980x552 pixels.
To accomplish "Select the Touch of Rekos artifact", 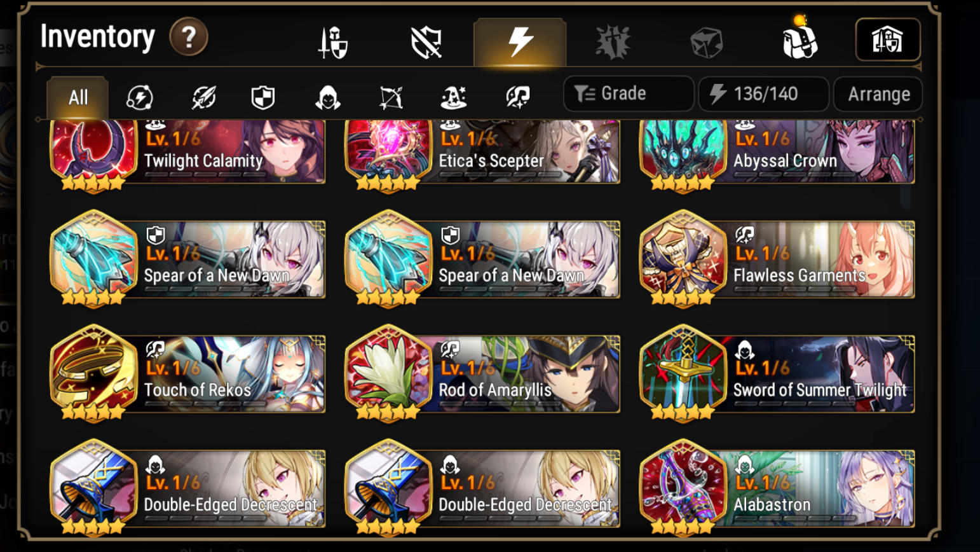I will pyautogui.click(x=188, y=374).
